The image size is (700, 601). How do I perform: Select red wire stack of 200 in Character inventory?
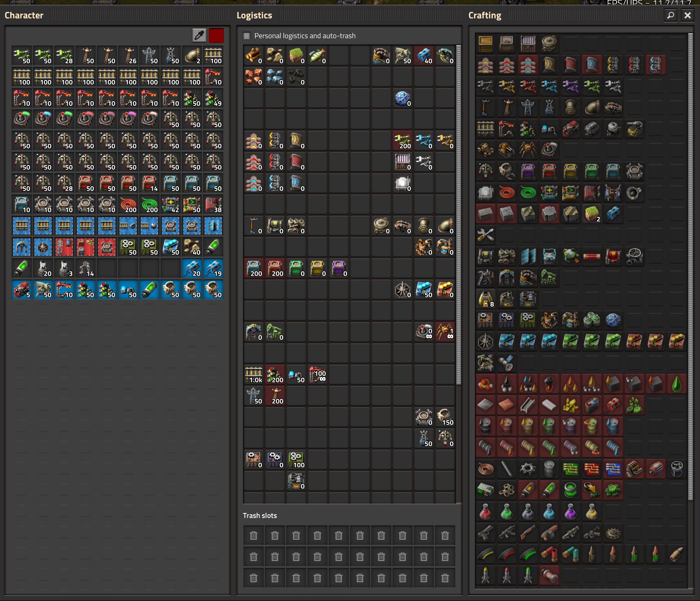click(128, 205)
